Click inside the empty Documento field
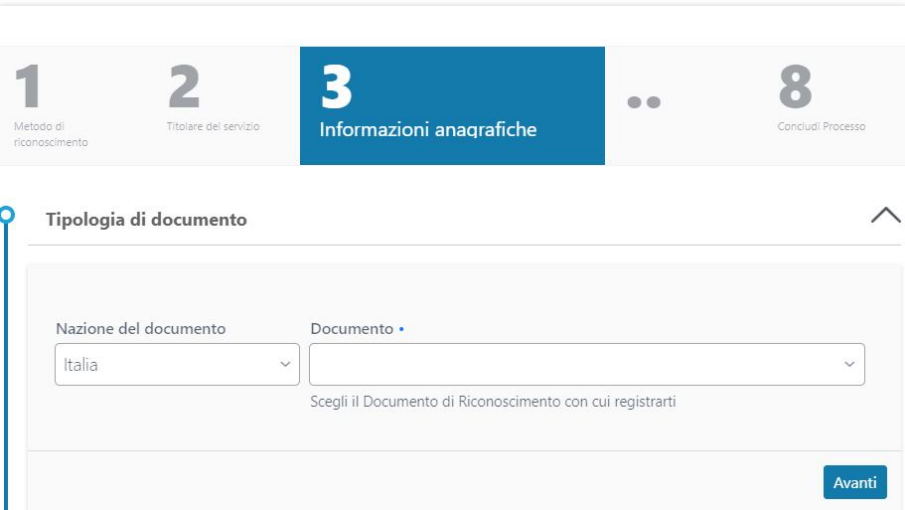905x510 pixels. 570,365
